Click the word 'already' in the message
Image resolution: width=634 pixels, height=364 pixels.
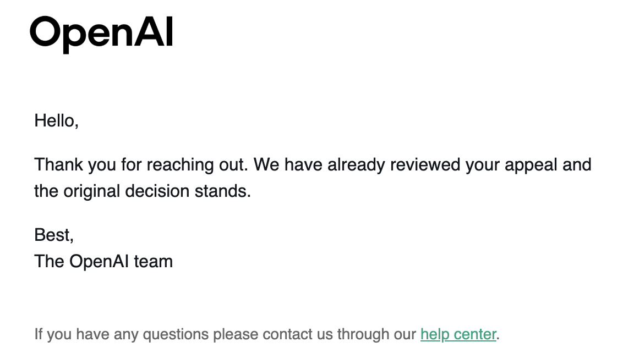click(x=356, y=166)
